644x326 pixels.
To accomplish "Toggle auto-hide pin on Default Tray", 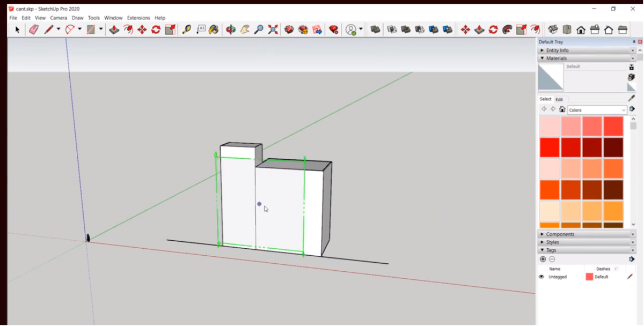I will pos(634,42).
